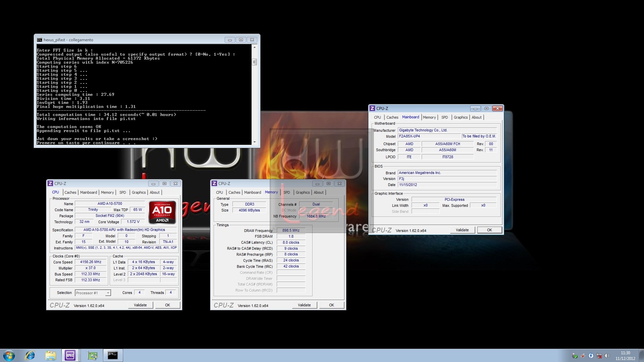
Task: Click the Core Voltage 1.572 V value
Action: (133, 222)
